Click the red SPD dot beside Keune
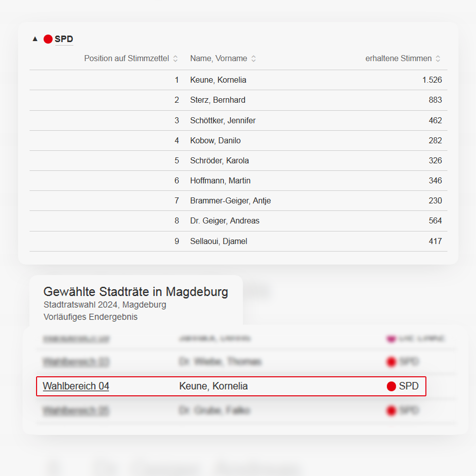This screenshot has height=476, width=476. pos(391,386)
